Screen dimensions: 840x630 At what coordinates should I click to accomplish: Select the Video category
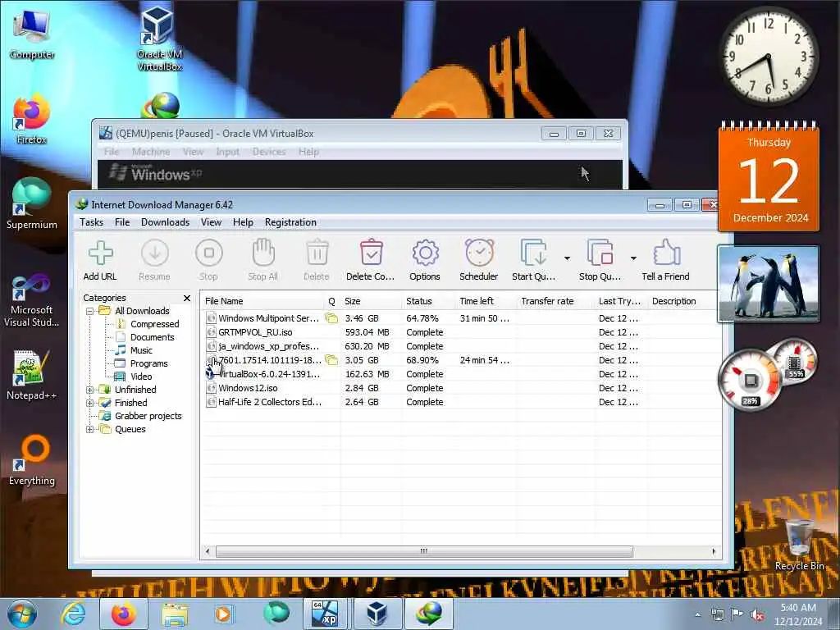[x=141, y=377]
